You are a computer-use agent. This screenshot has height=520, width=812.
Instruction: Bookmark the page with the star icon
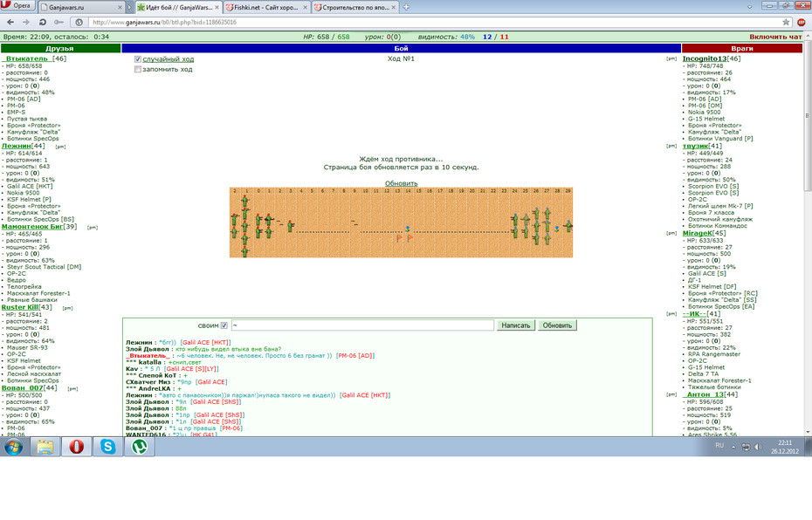(x=786, y=23)
